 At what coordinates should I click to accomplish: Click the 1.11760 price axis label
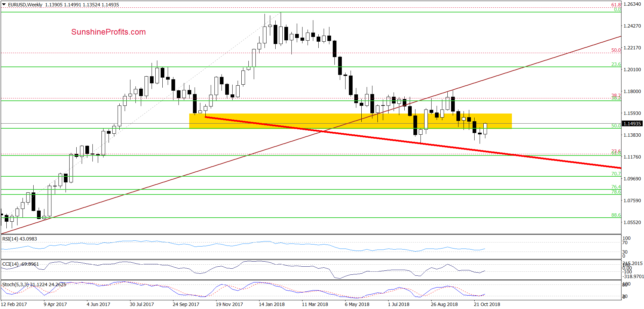[632, 157]
